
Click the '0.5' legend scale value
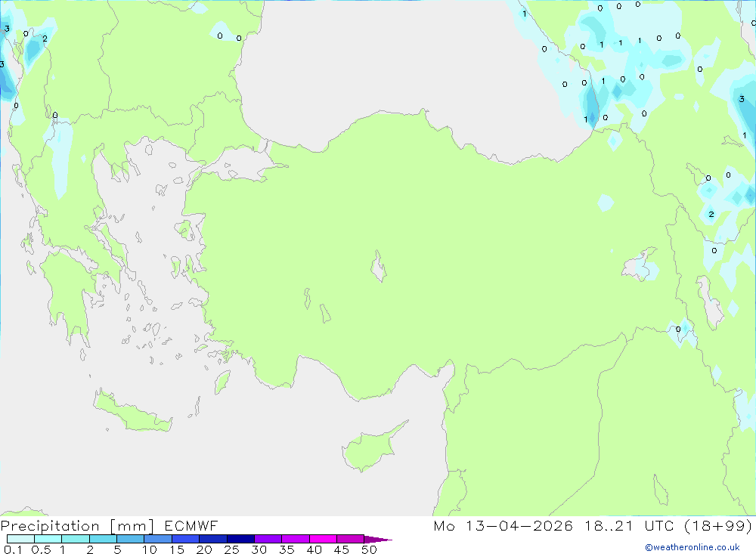click(41, 549)
